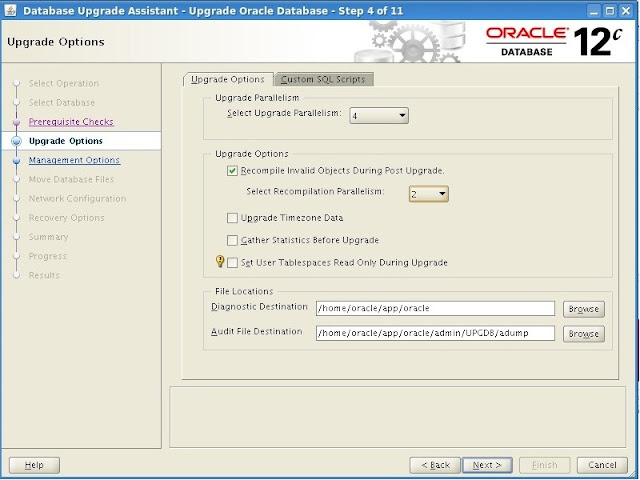The width and height of the screenshot is (640, 480).
Task: Switch to the Custom SQL Scripts tab
Action: point(323,79)
